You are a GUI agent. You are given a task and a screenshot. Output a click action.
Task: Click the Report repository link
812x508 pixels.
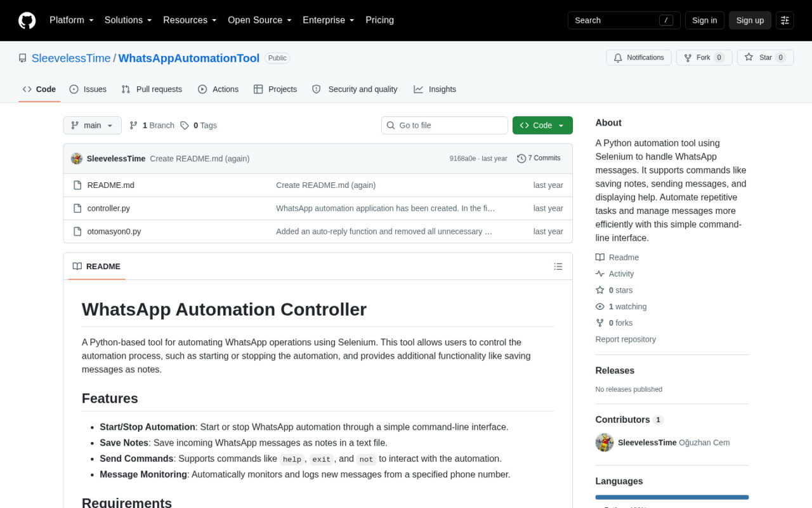click(625, 340)
